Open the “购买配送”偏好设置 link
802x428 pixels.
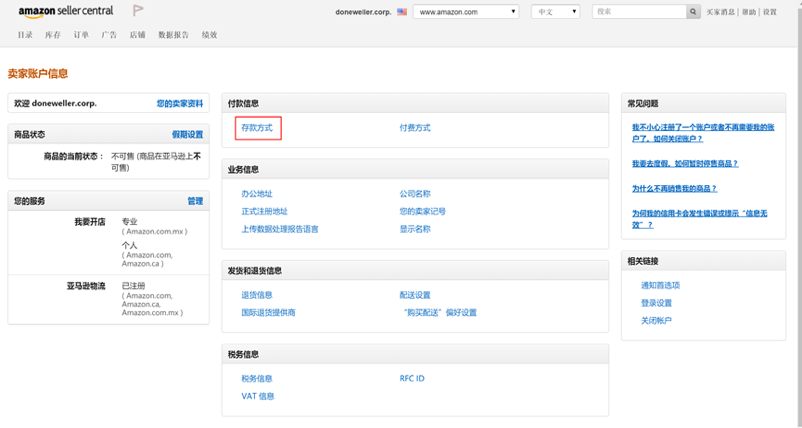tap(440, 312)
